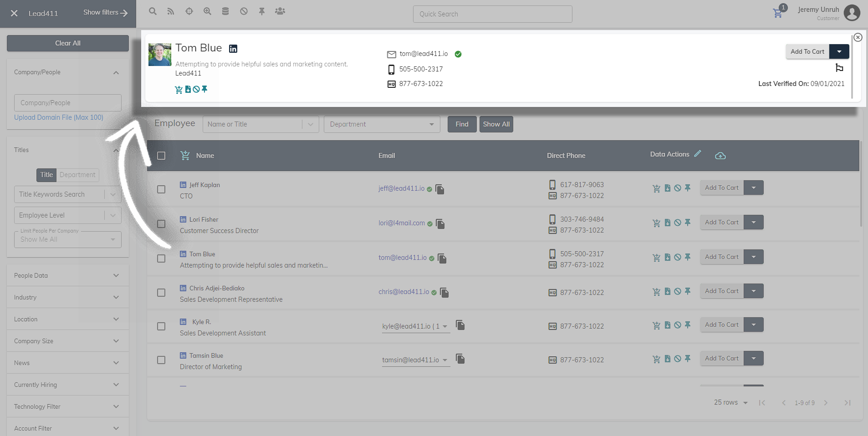Click into the Quick Search field

click(x=492, y=14)
